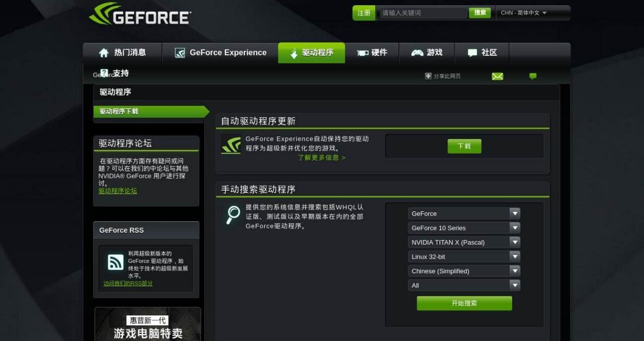Click the green chat bubble icon
The width and height of the screenshot is (644, 341).
(x=533, y=76)
